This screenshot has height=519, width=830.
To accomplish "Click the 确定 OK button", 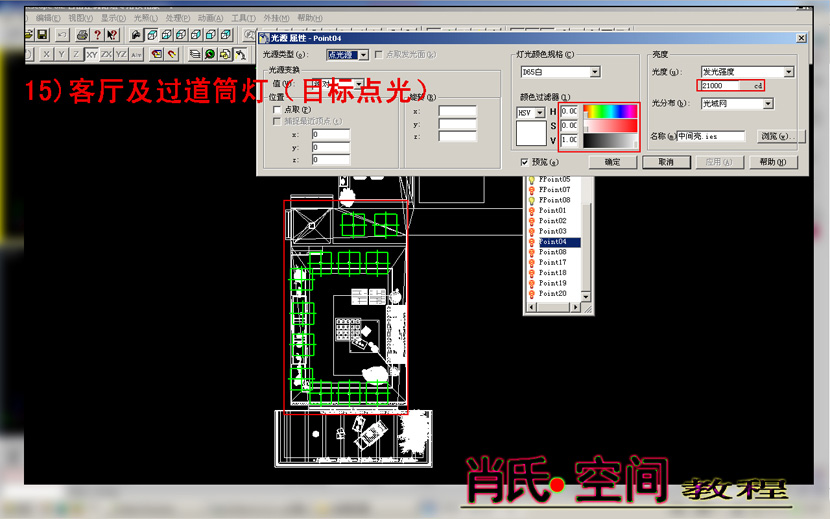I will click(x=612, y=162).
